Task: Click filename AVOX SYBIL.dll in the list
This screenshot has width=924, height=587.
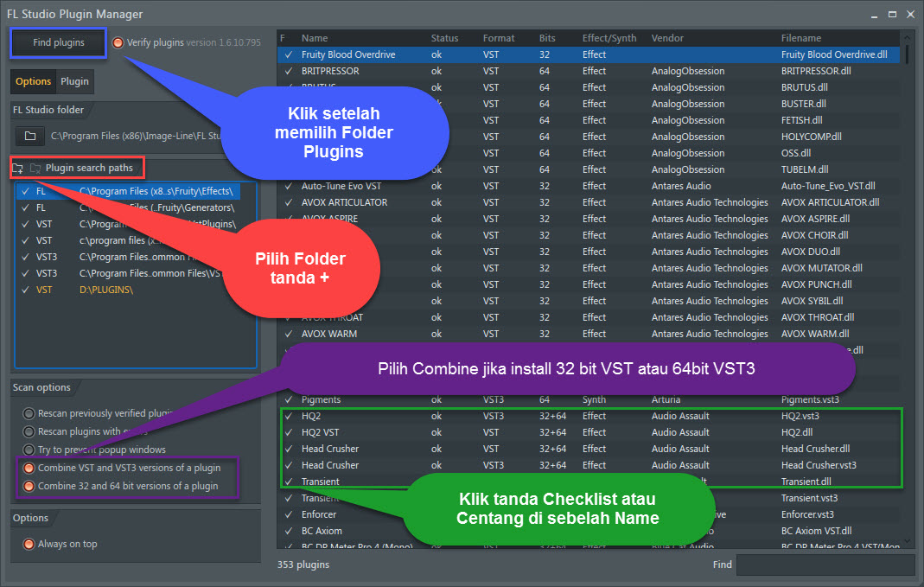Action: pos(812,301)
